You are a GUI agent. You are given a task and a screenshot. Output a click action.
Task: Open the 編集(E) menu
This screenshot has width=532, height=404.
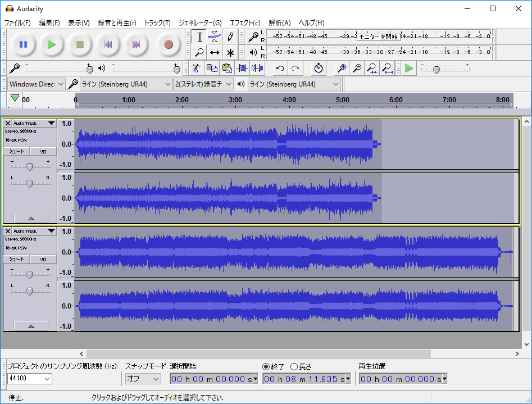[49, 22]
